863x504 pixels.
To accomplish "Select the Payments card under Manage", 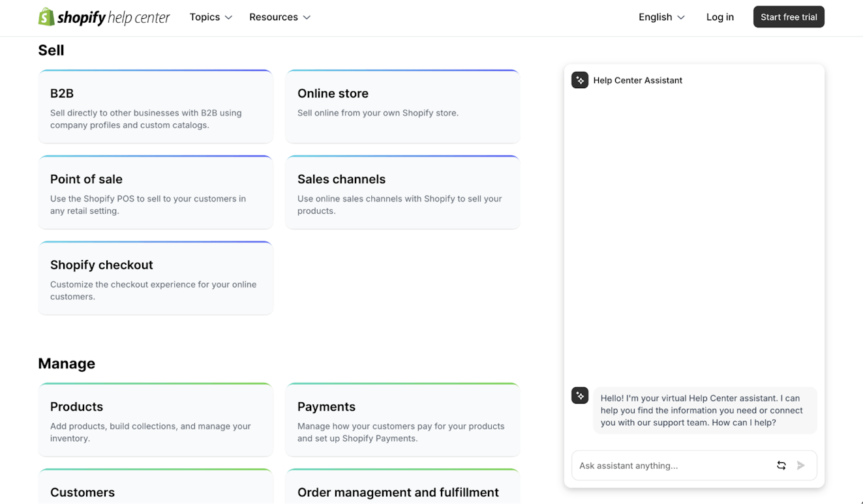I will tap(402, 420).
